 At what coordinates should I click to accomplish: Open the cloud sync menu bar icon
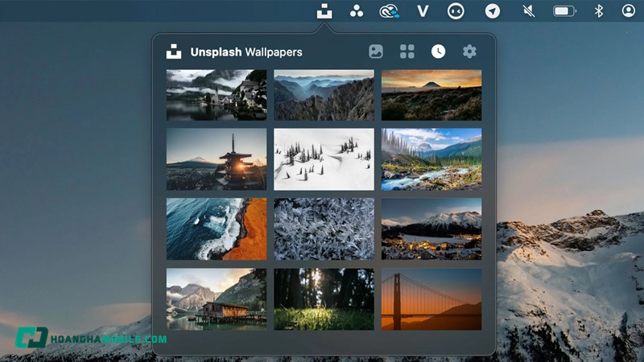390,11
